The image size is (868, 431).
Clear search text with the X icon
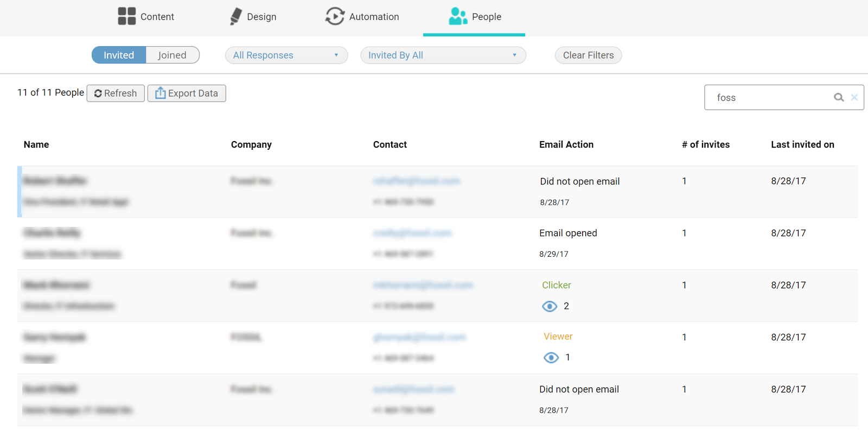click(x=854, y=98)
